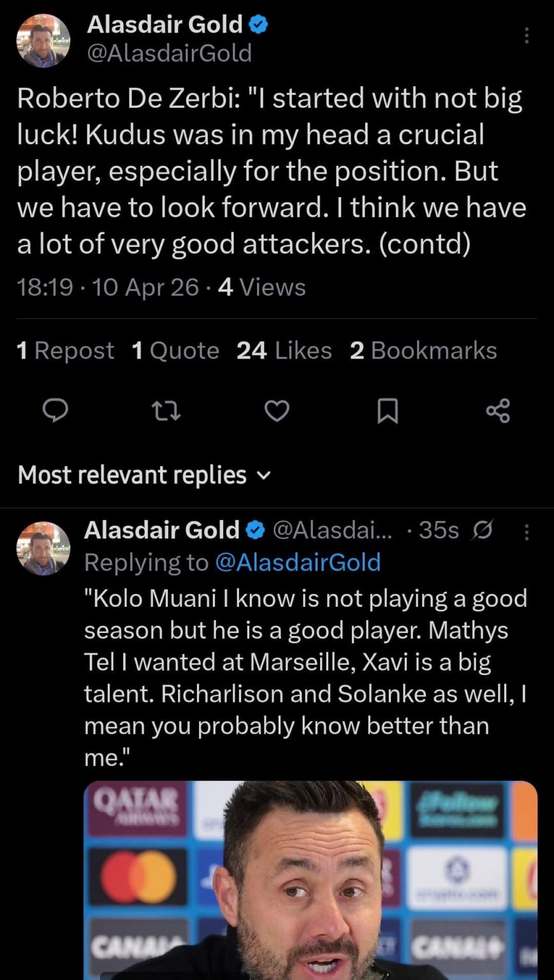Open the reply composer on the main tweet
This screenshot has width=554, height=980.
(55, 412)
